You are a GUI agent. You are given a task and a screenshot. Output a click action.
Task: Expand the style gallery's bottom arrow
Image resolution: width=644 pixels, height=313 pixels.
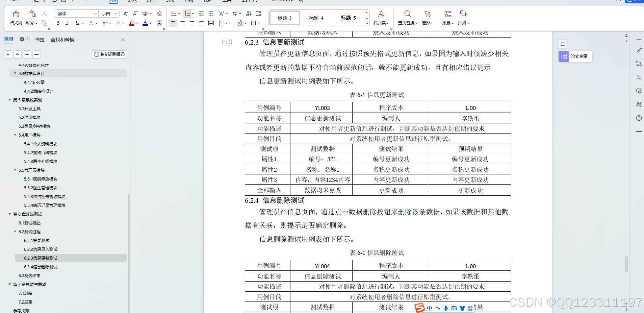point(367,23)
